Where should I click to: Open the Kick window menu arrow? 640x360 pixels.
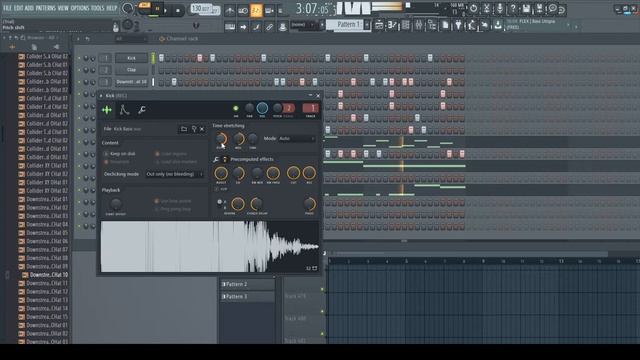(101, 96)
